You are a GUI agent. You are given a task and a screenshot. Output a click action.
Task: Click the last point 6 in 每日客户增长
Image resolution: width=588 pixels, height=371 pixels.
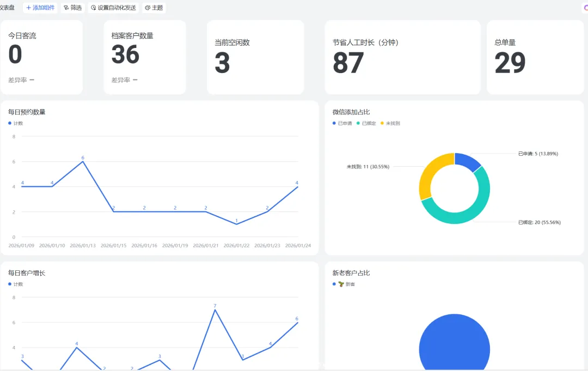coord(297,322)
